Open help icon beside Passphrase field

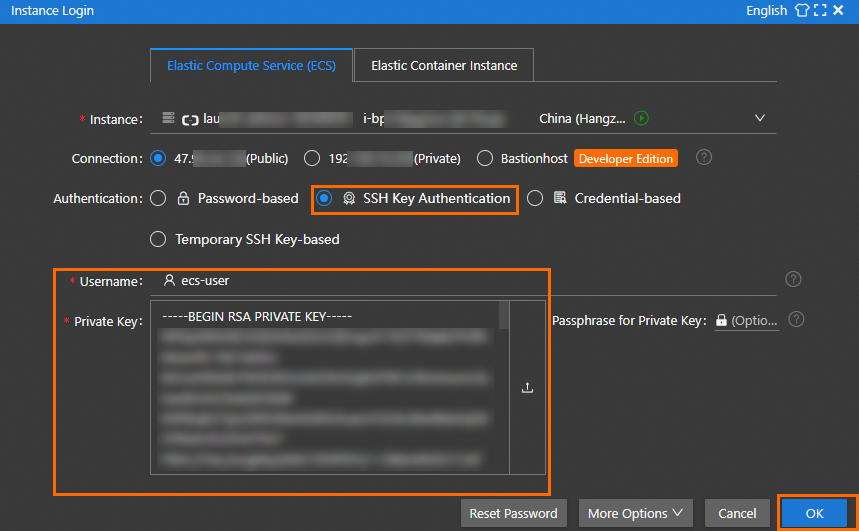[x=796, y=319]
